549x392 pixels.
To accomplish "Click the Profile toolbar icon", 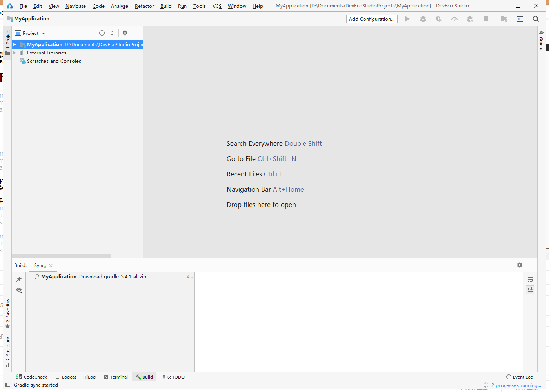I will click(x=454, y=19).
